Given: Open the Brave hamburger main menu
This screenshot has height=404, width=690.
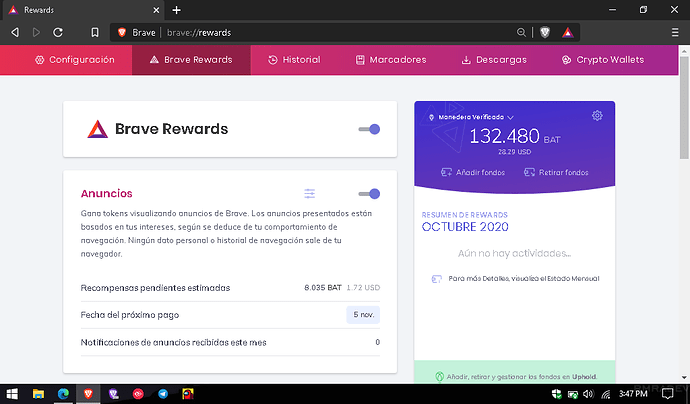Looking at the screenshot, I should tap(675, 33).
